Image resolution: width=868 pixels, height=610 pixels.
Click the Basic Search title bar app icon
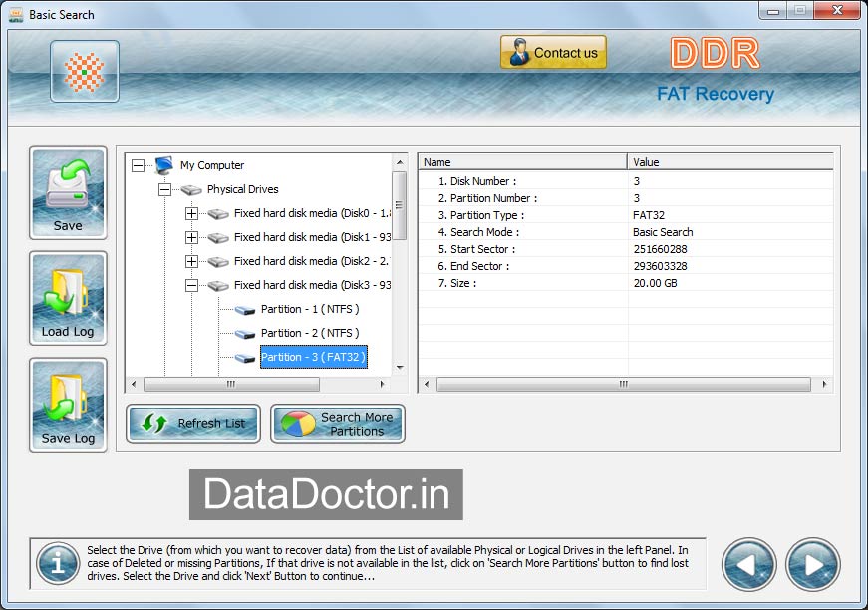pos(16,14)
